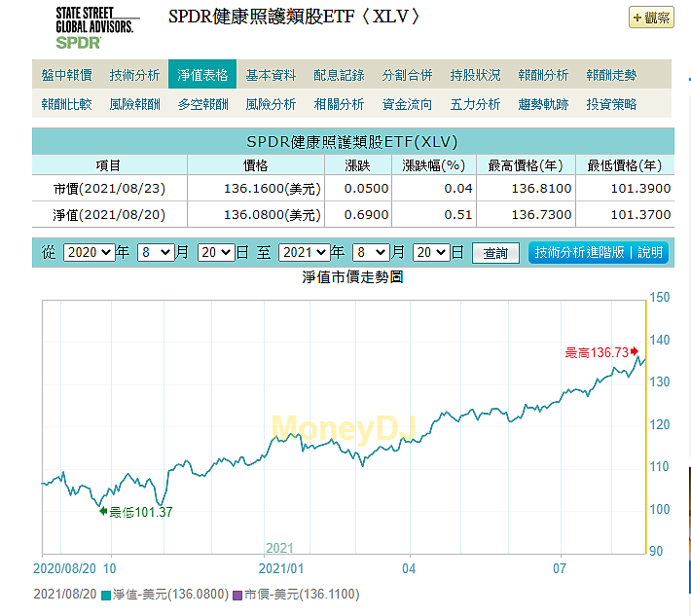
Task: View the 相關分析 page
Action: click(339, 104)
